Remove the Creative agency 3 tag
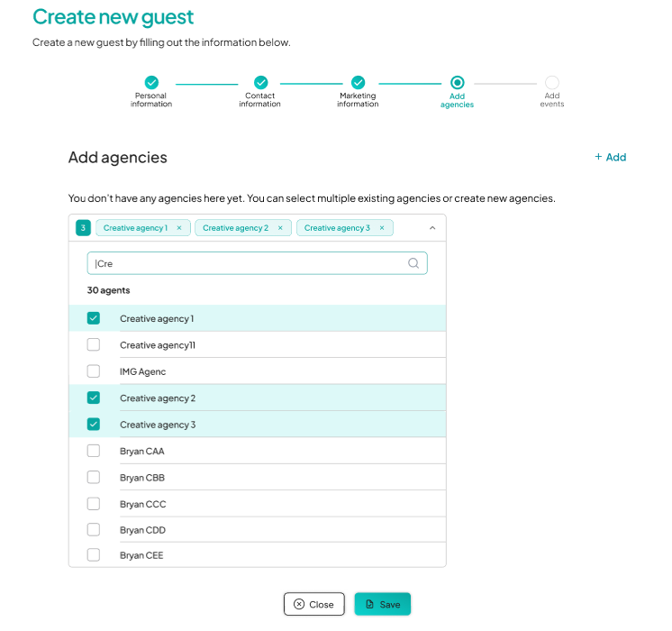Image resolution: width=672 pixels, height=631 pixels. 382,228
